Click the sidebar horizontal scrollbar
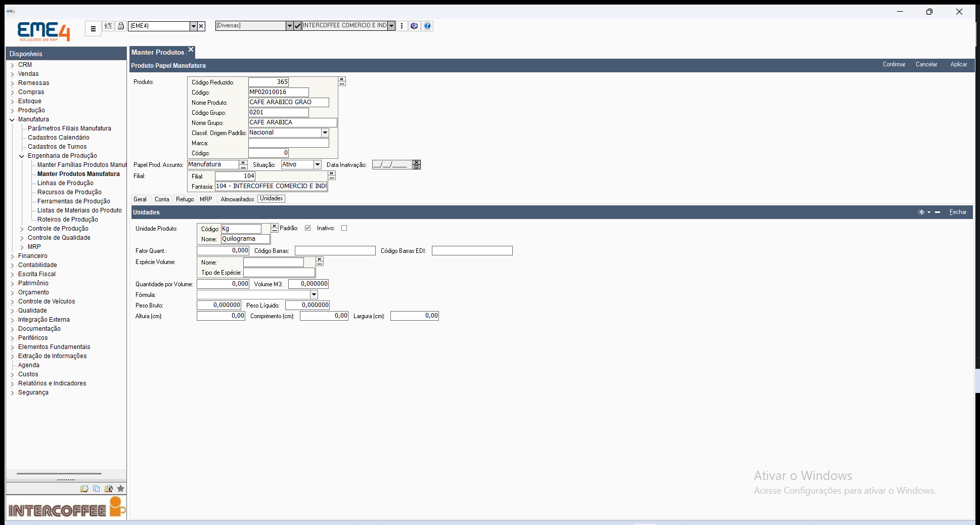This screenshot has width=980, height=525. click(59, 474)
